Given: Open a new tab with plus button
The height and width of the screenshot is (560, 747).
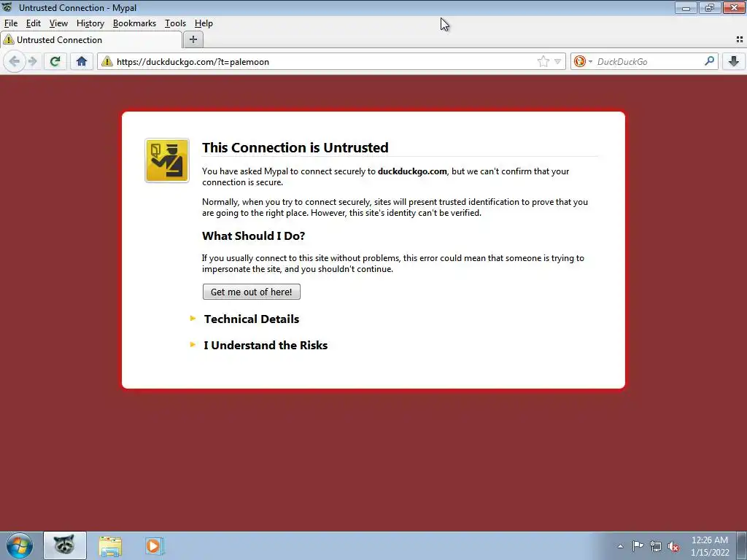Looking at the screenshot, I should point(193,39).
